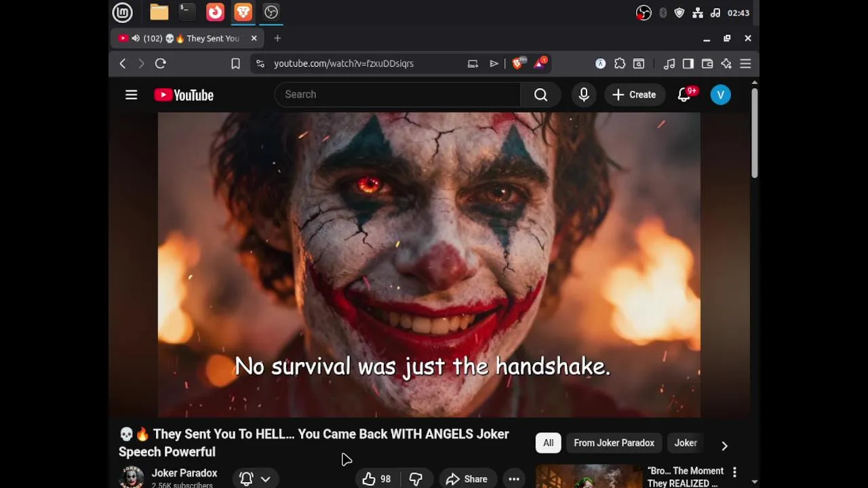Image resolution: width=868 pixels, height=488 pixels.
Task: Click the YouTube search magnifier button
Action: 540,95
